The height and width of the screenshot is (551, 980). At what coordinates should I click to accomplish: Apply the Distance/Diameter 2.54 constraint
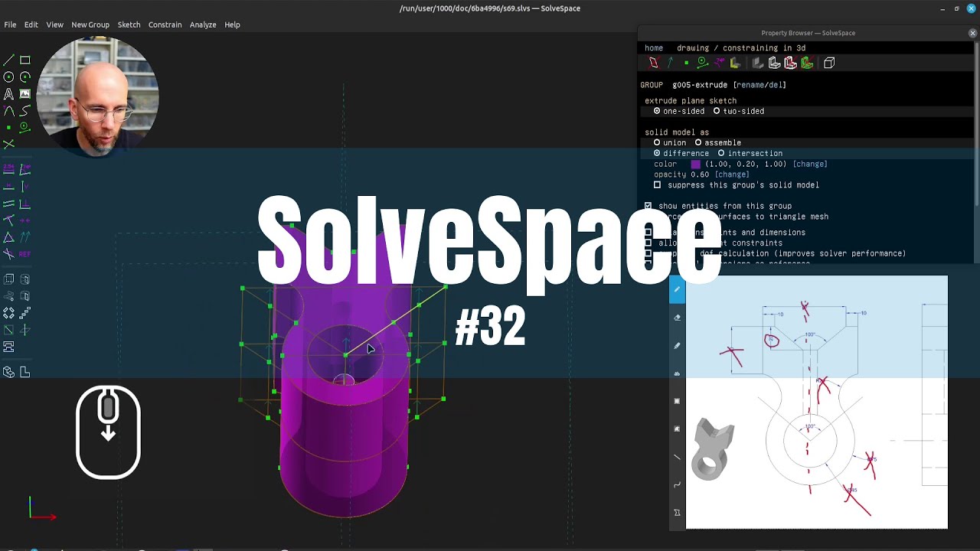coord(8,169)
